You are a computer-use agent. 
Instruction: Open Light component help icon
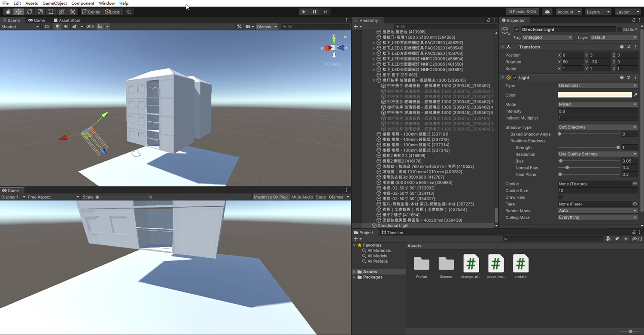(x=621, y=78)
